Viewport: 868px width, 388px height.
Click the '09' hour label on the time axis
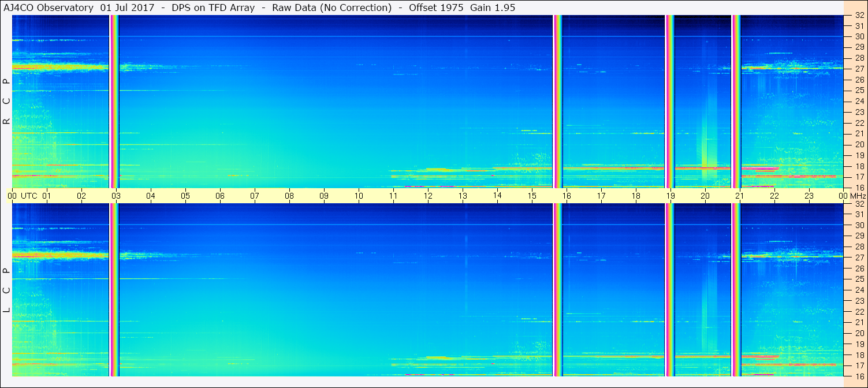(x=324, y=196)
